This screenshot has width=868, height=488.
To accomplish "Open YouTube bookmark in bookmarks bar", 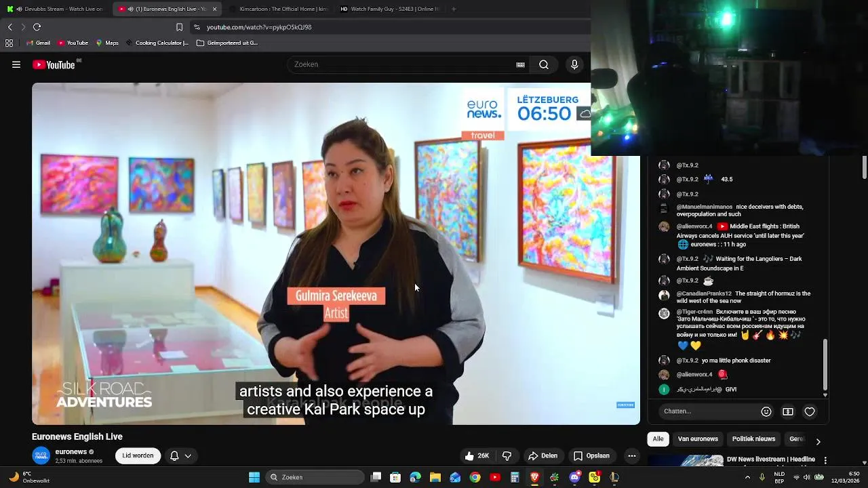I will (73, 43).
